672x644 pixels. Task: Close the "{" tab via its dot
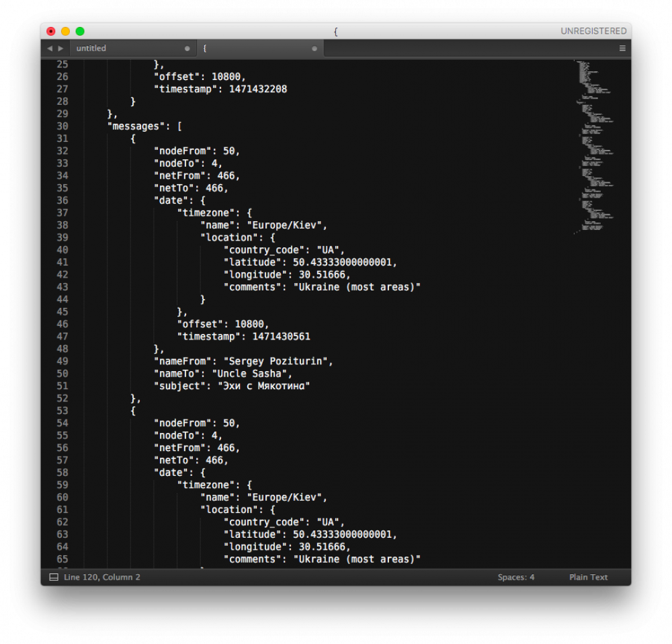click(314, 49)
